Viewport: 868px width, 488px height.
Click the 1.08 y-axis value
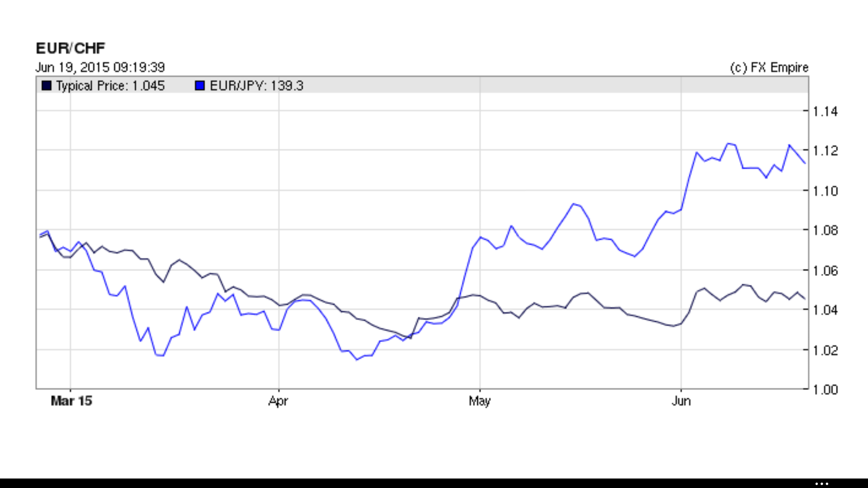[825, 230]
